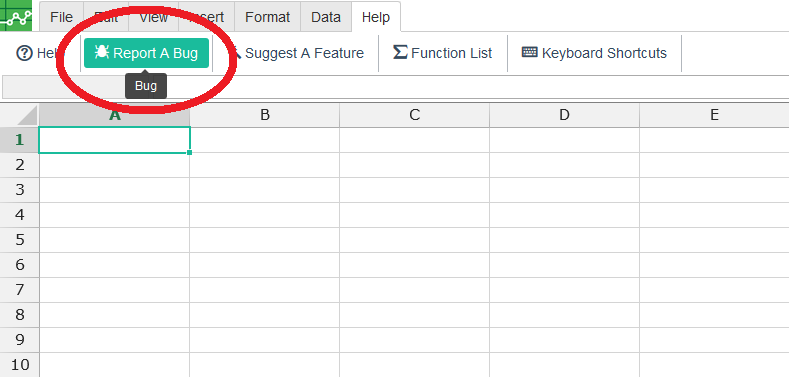Viewport: 789px width, 377px height.
Task: Open the Data tab
Action: (x=326, y=17)
